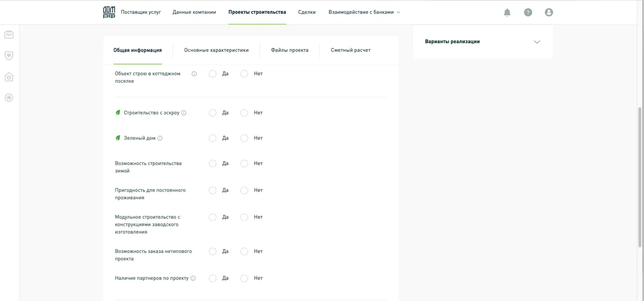Image resolution: width=644 pixels, height=301 pixels.
Task: Go to Сделки in top navigation
Action: point(307,12)
